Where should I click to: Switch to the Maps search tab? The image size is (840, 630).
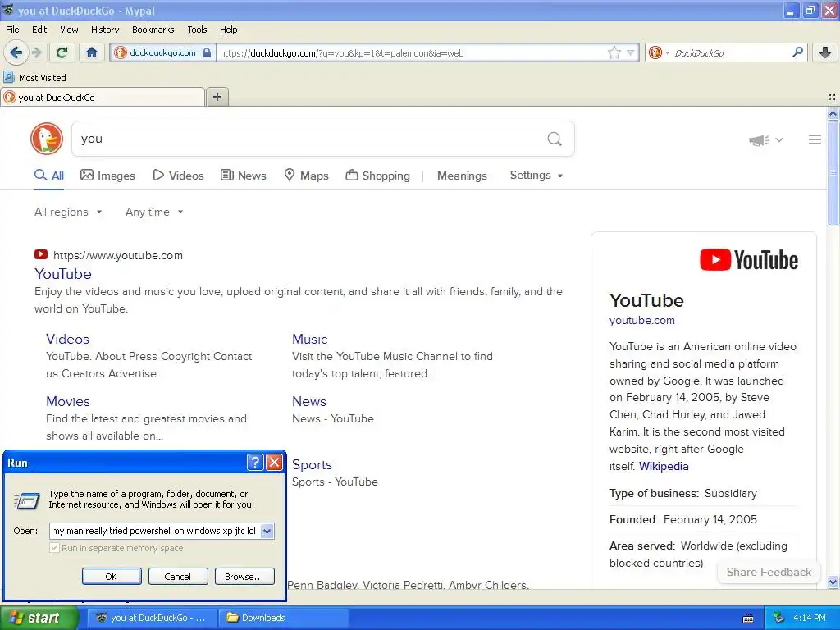coord(306,176)
